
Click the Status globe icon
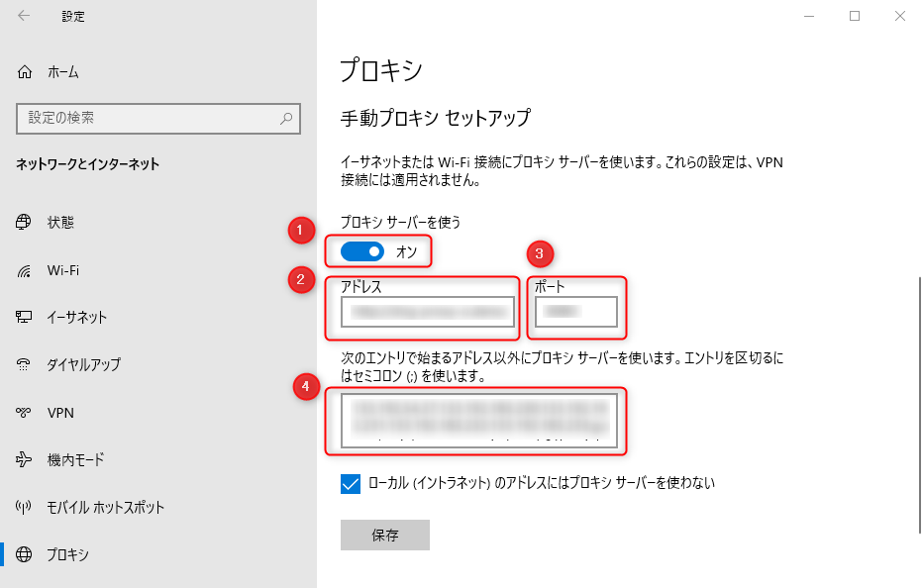point(25,223)
